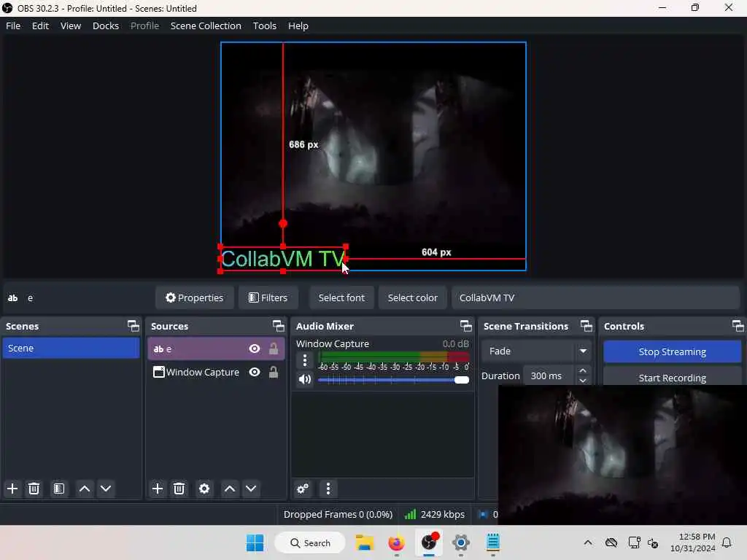
Task: Move scene up arrow in Scenes panel
Action: coord(85,489)
